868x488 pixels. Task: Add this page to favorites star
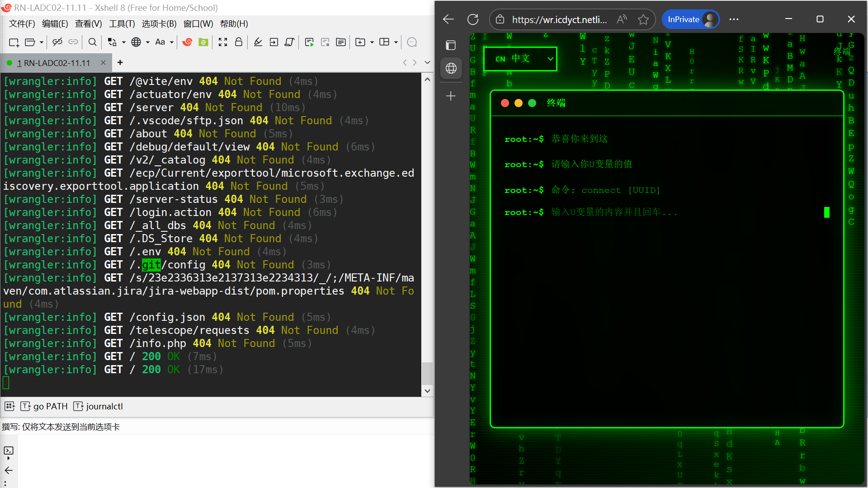click(x=643, y=19)
